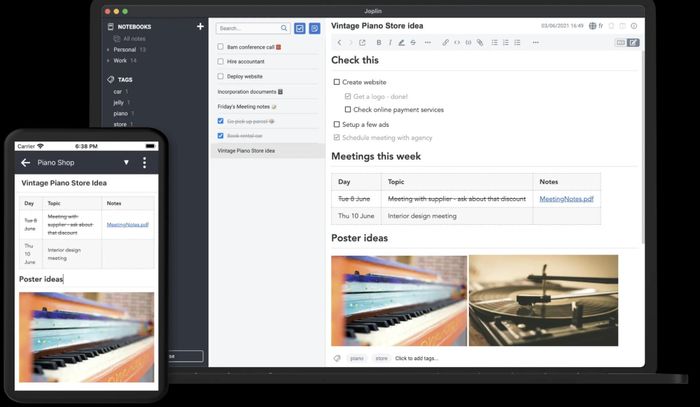Check the Hire accountant to-do

click(x=221, y=61)
